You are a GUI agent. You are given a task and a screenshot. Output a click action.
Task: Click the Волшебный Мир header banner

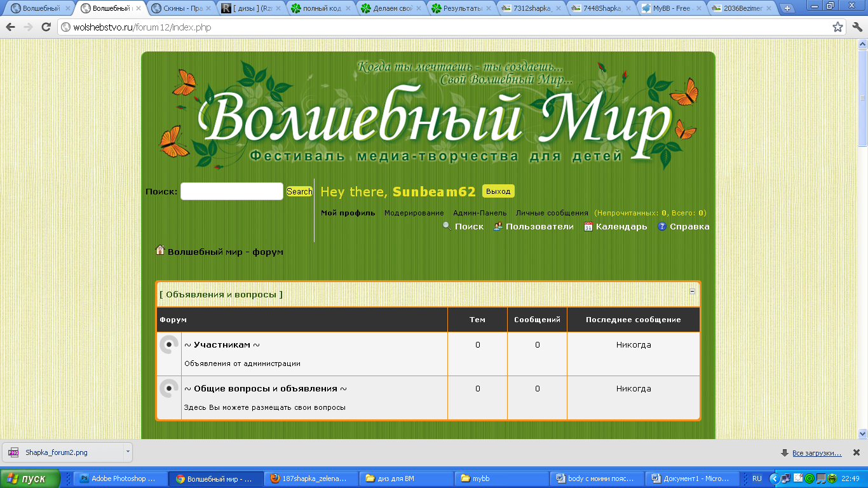(x=429, y=114)
